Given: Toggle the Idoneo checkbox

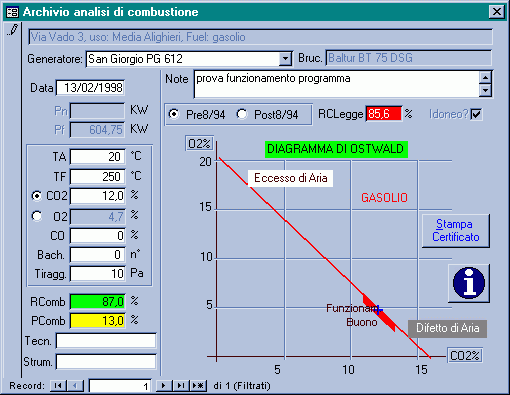Looking at the screenshot, I should (476, 114).
